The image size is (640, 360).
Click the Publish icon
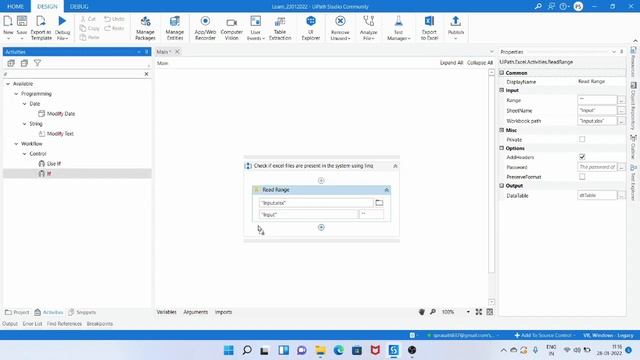pos(456,21)
